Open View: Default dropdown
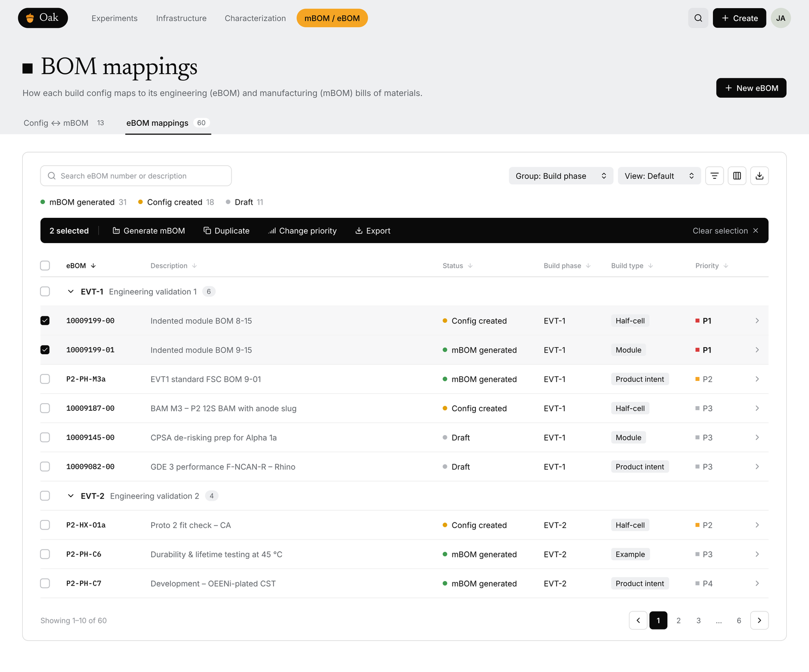 pyautogui.click(x=659, y=176)
